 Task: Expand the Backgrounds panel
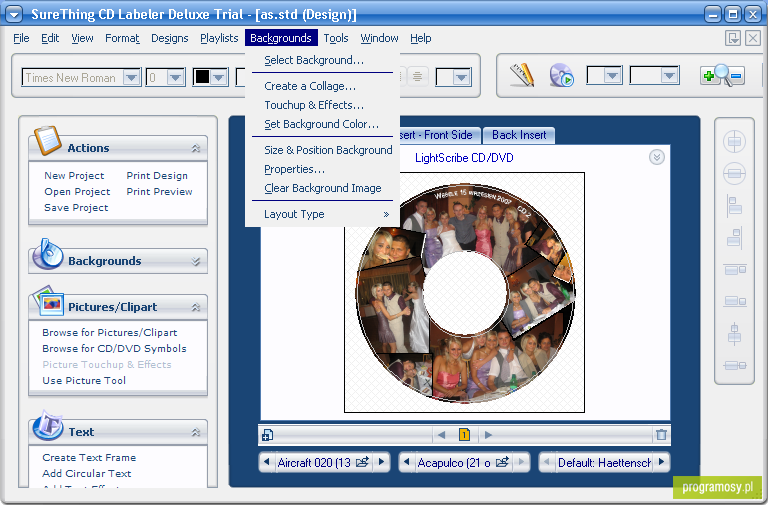196,261
